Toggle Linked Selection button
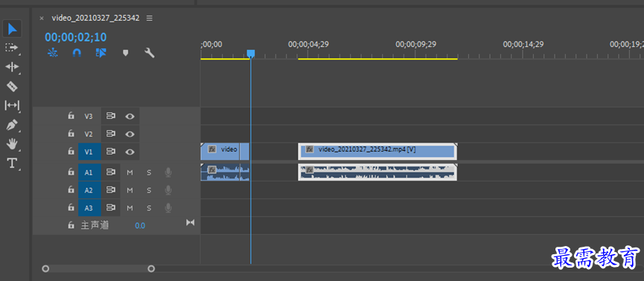644x281 pixels. (101, 53)
